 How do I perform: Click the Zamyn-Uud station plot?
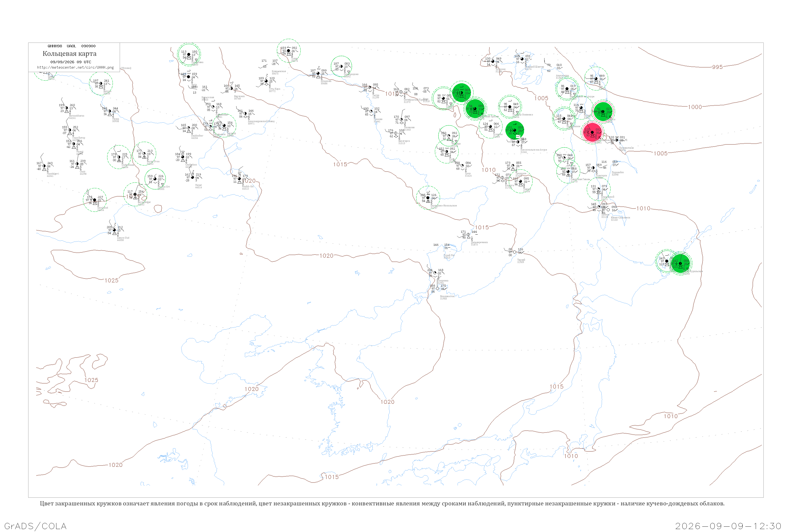coord(114,230)
